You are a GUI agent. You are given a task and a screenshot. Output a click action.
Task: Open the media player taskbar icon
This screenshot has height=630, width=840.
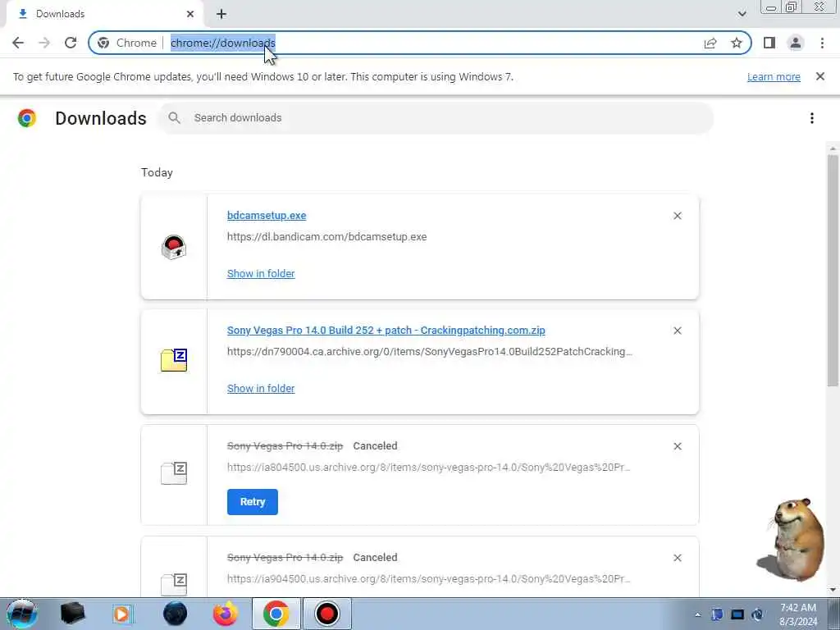point(122,614)
